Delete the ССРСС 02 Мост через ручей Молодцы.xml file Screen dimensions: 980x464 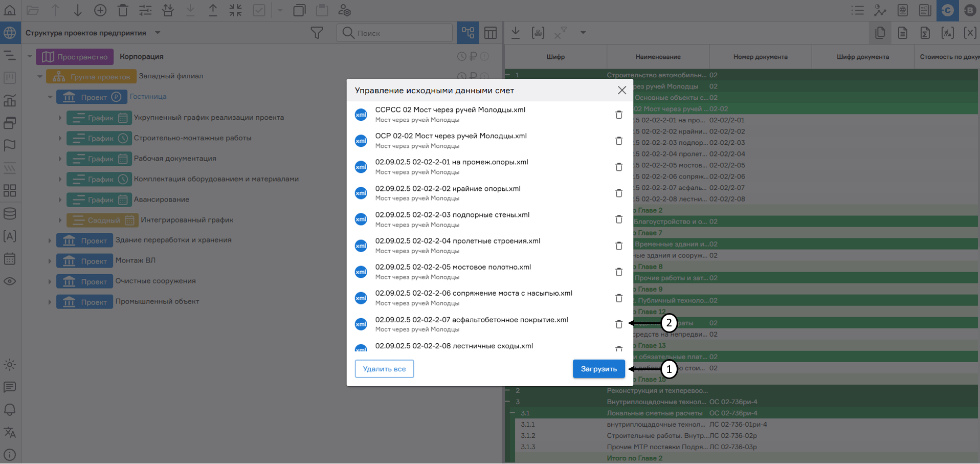[x=618, y=115]
